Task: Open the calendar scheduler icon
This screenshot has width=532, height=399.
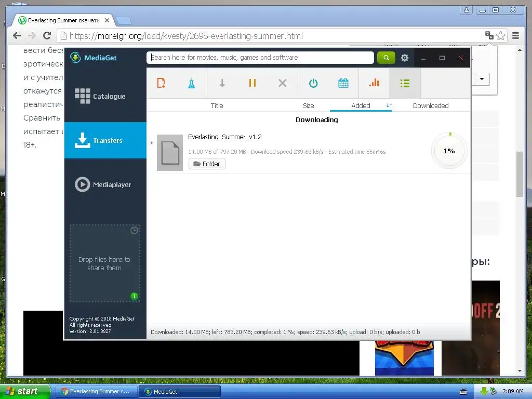Action: 343,83
